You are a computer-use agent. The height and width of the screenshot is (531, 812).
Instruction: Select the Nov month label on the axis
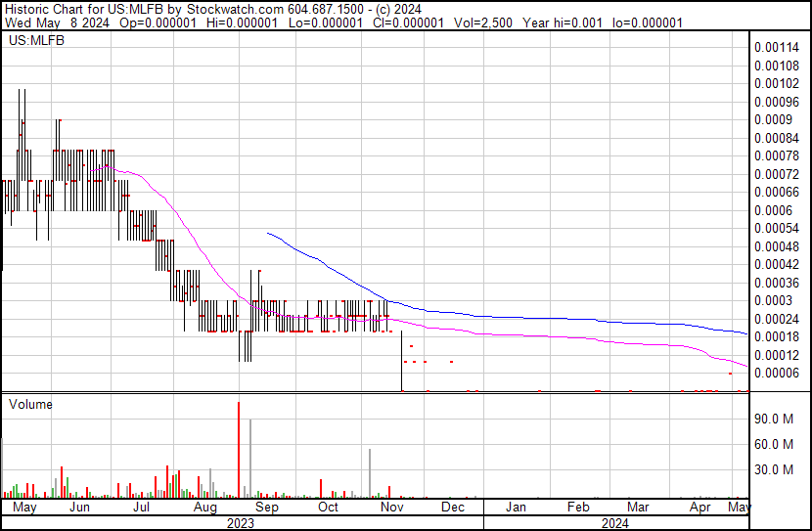click(x=392, y=507)
